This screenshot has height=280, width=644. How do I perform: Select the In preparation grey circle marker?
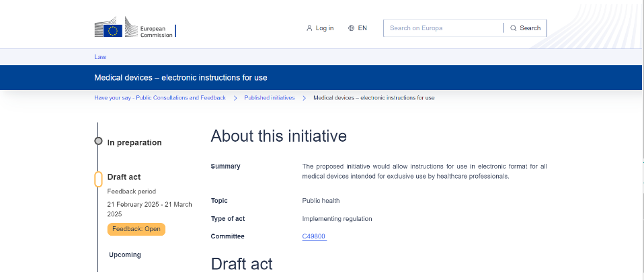click(98, 142)
